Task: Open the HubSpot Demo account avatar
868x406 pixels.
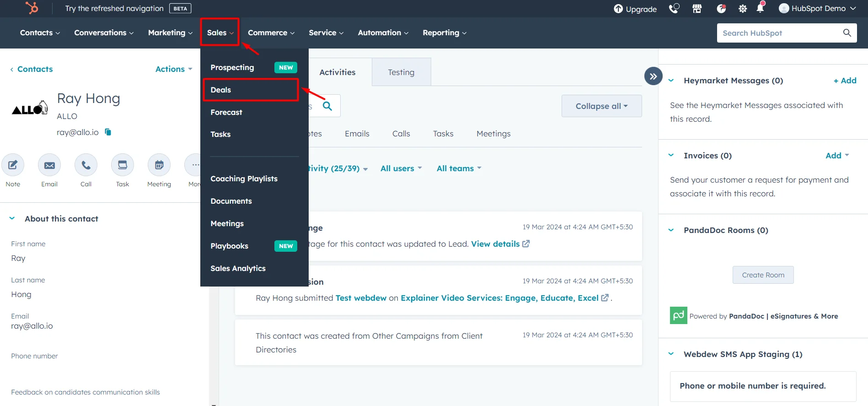Action: 784,8
